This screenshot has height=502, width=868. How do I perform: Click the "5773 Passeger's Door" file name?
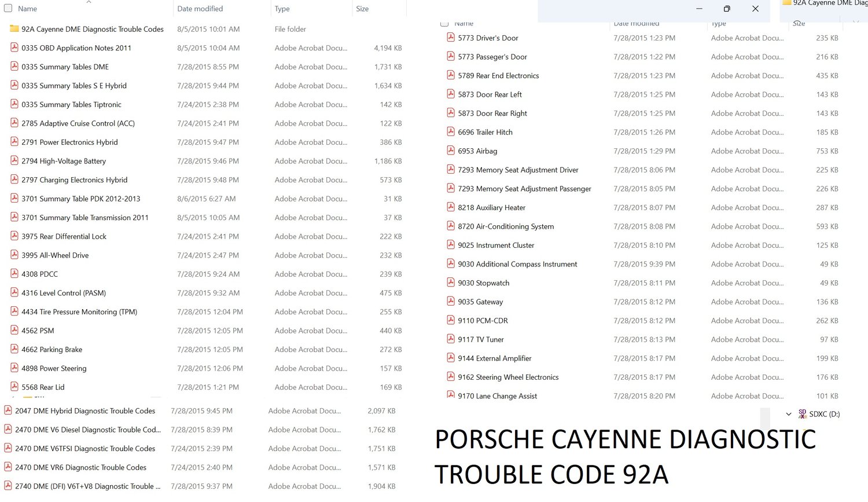click(x=492, y=57)
